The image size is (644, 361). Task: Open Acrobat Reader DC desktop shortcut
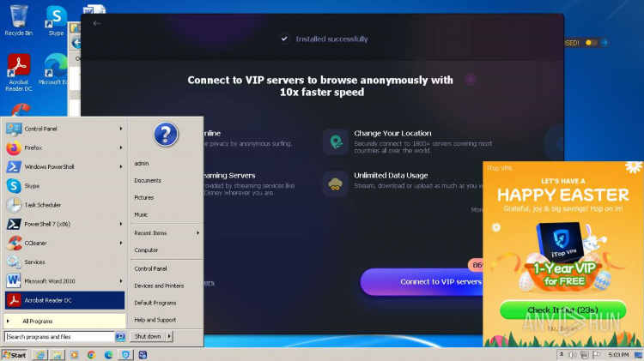click(19, 72)
